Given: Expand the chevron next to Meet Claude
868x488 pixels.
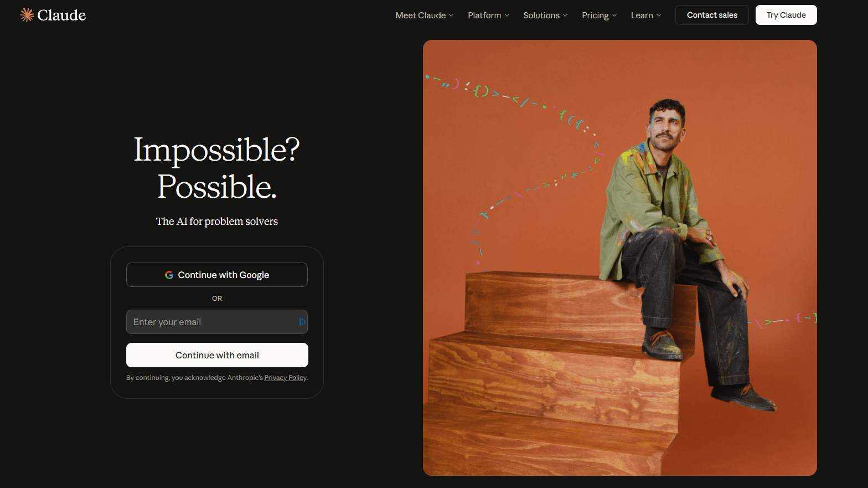Looking at the screenshot, I should 451,16.
